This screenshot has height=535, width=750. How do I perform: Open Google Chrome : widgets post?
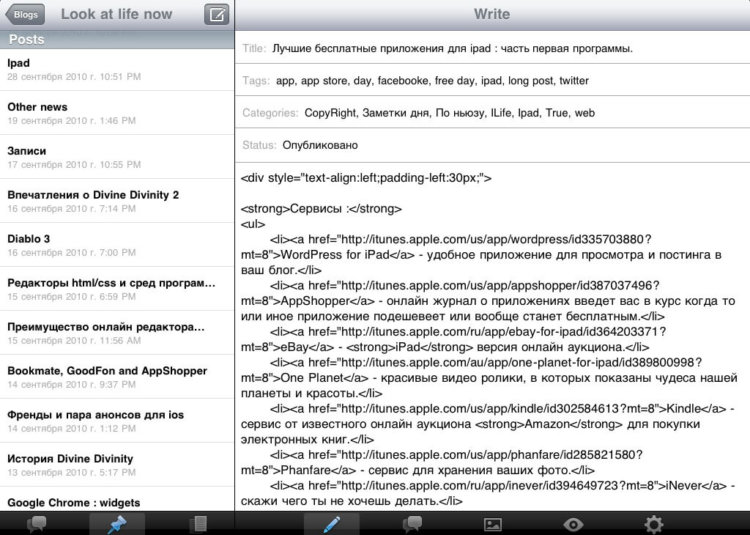(117, 499)
